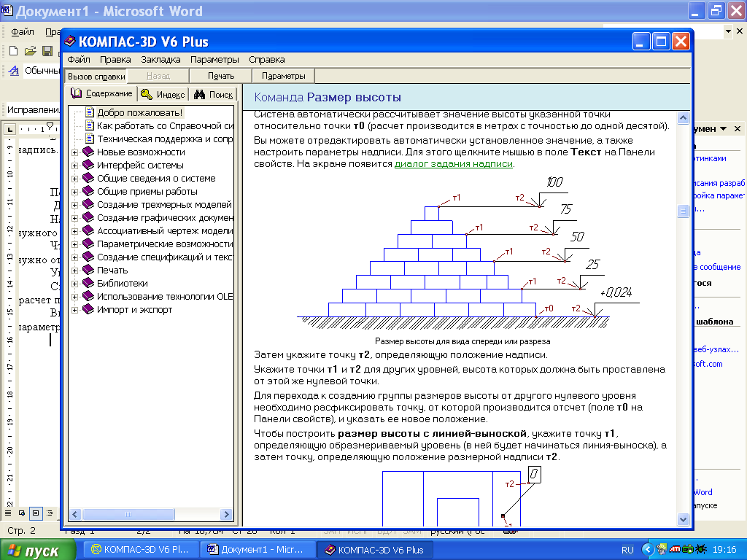The image size is (747, 560).
Task: Click the Печать toolbar button
Action: [220, 76]
